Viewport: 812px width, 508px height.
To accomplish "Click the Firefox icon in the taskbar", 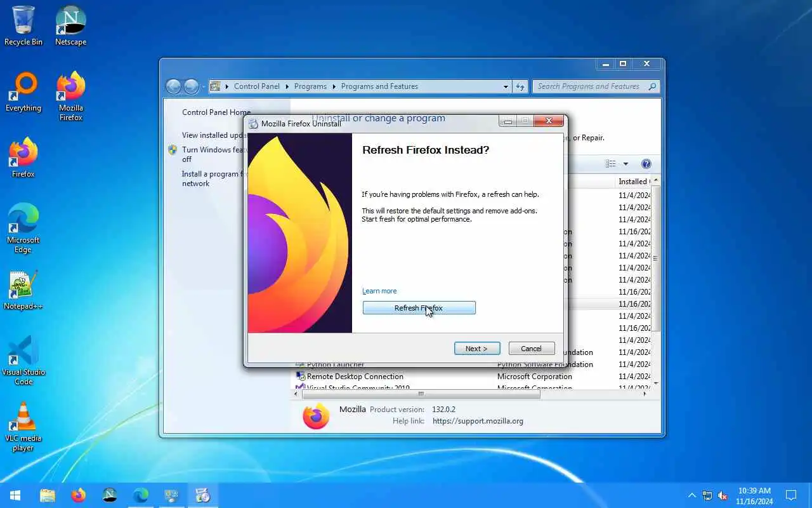I will (x=79, y=495).
